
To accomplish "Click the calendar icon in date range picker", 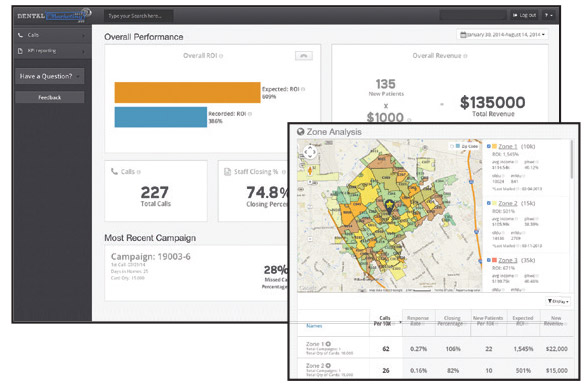I will pos(463,34).
